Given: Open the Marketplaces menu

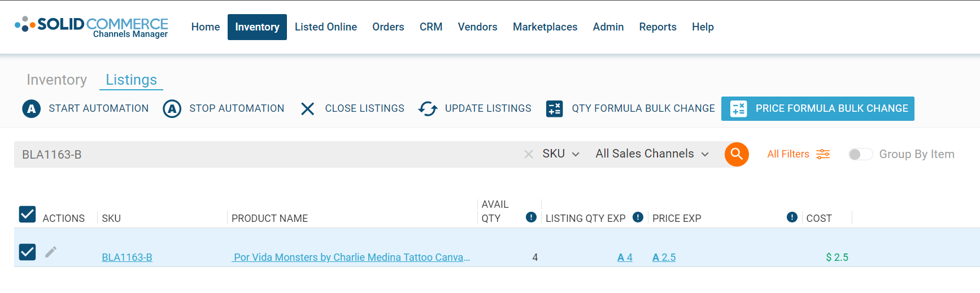Looking at the screenshot, I should pos(545,27).
